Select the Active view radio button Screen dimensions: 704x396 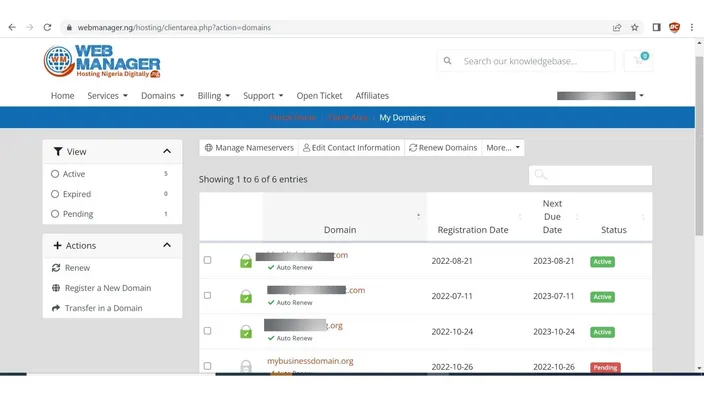pos(55,174)
